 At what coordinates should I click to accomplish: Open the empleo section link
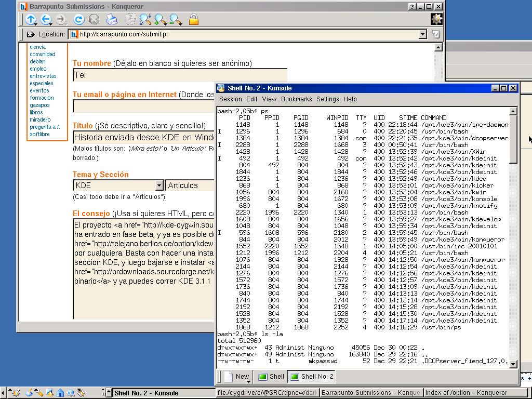tap(38, 69)
